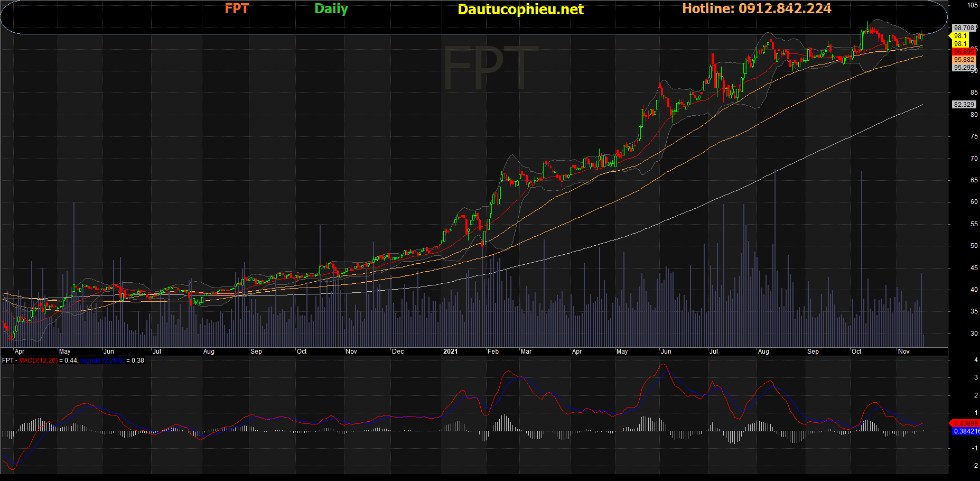Click the blue Signal(12,26,9) indicator label
Image resolution: width=980 pixels, height=481 pixels.
click(x=102, y=360)
